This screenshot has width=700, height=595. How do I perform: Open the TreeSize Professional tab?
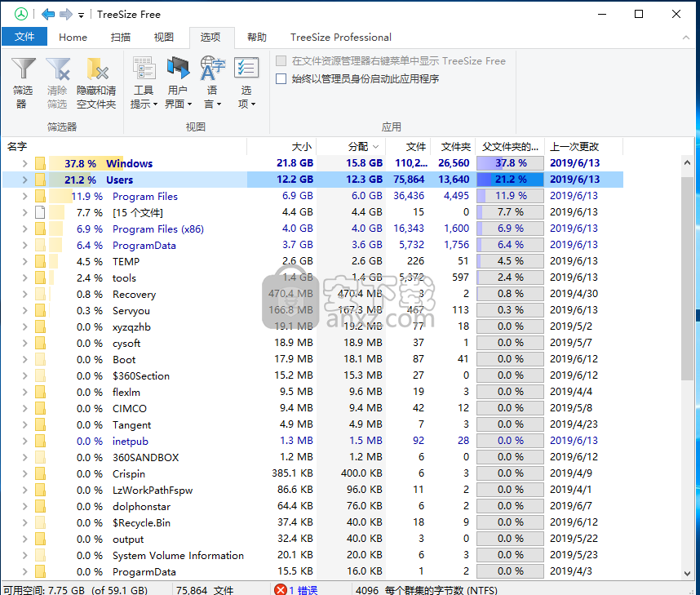pyautogui.click(x=341, y=37)
